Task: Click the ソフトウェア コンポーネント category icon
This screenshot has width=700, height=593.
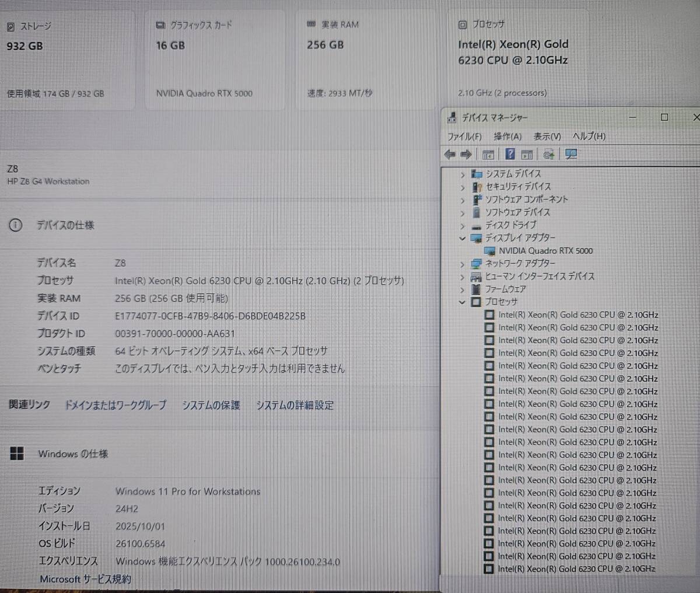Action: [477, 200]
